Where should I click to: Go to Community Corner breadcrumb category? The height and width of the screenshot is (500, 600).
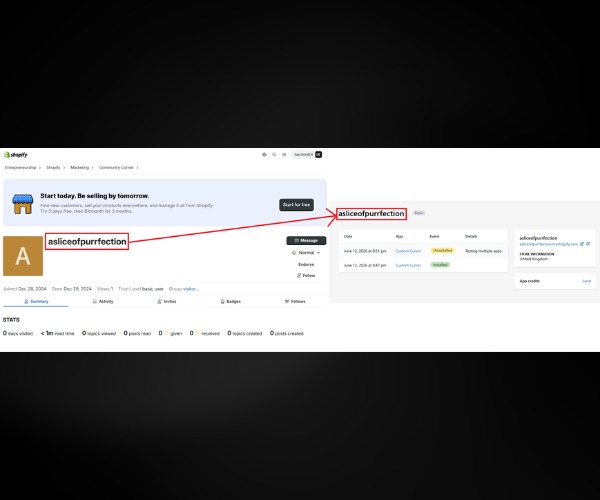[116, 168]
